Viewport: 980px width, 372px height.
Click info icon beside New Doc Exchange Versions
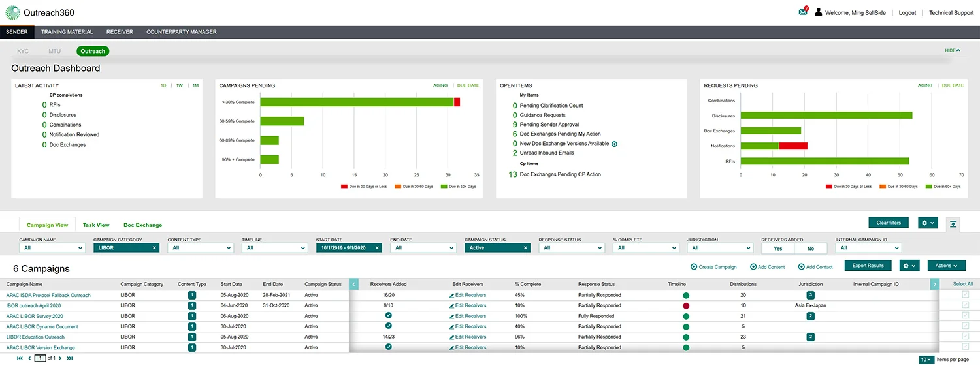tap(614, 144)
